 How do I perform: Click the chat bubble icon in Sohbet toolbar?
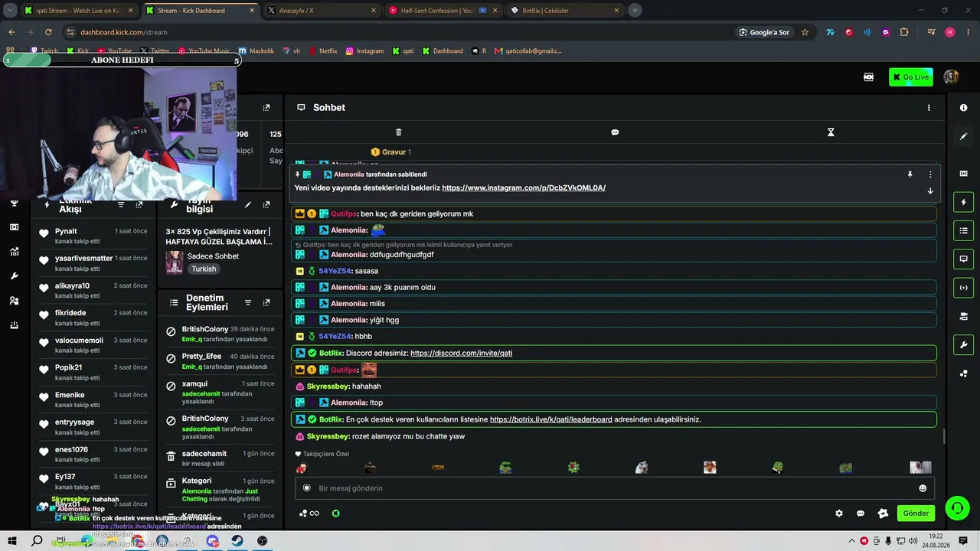click(x=615, y=132)
